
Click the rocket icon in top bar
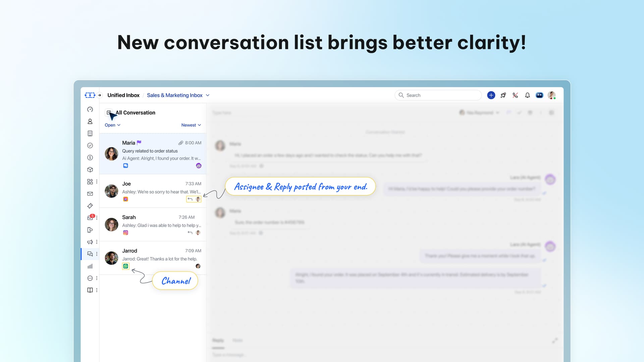503,95
